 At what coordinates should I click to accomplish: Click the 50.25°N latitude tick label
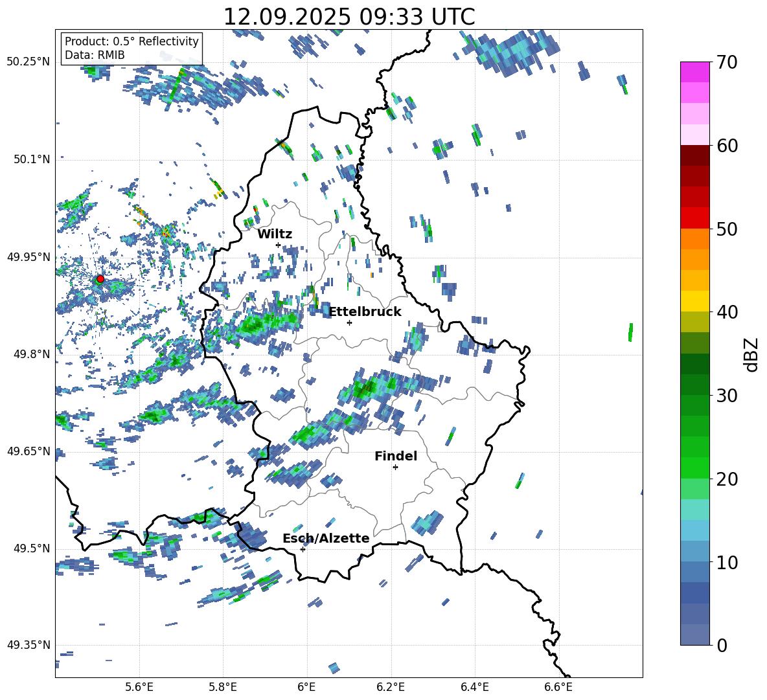point(29,62)
